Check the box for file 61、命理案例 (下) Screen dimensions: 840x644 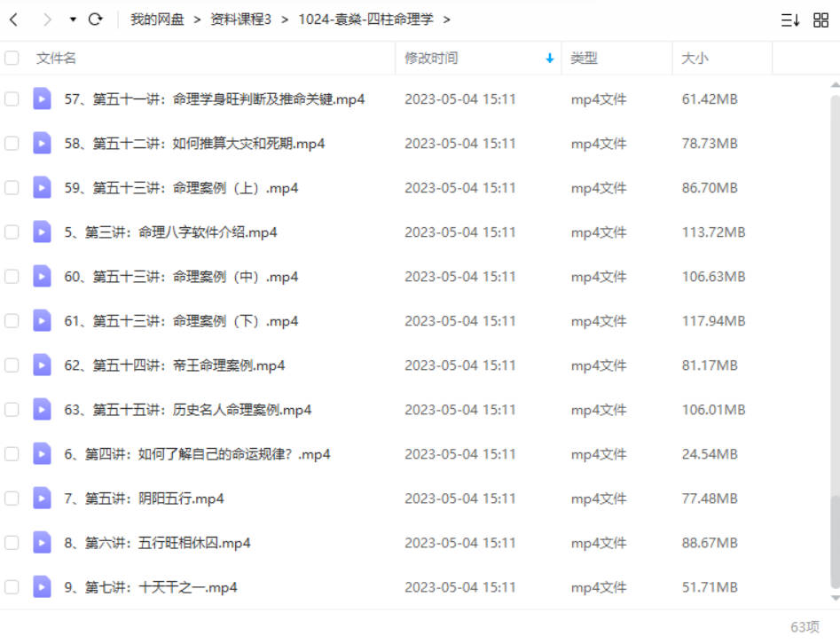pos(12,321)
